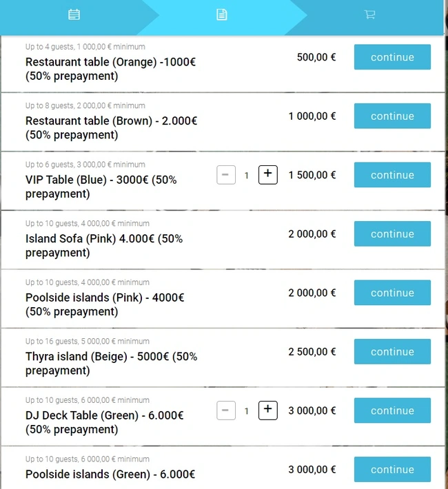Click the Restaurant table (Orange) title

click(x=110, y=68)
